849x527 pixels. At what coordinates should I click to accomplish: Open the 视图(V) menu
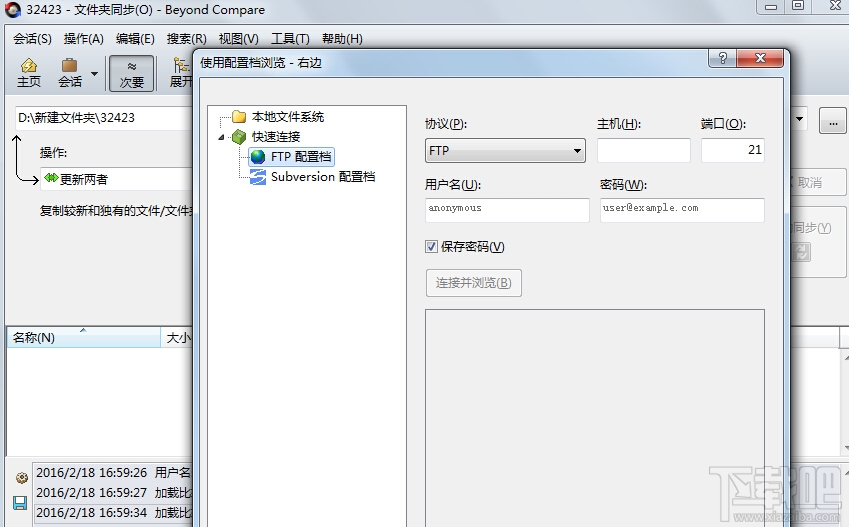(x=238, y=39)
